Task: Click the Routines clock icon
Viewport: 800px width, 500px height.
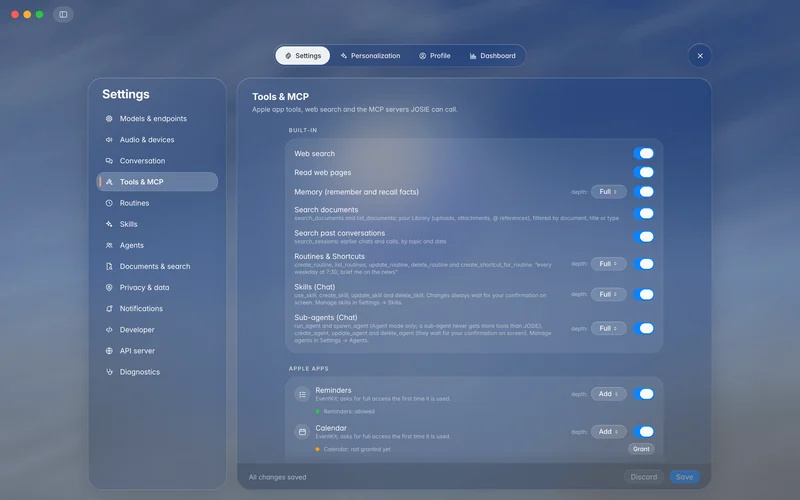Action: (109, 203)
